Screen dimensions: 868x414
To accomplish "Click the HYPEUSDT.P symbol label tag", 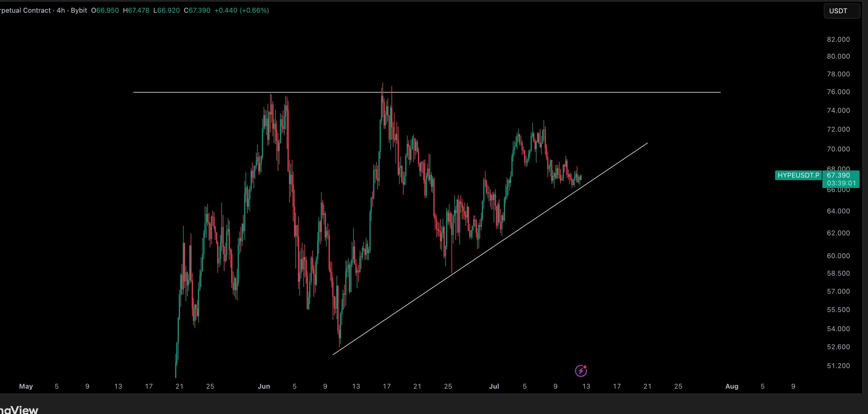I will [x=798, y=175].
